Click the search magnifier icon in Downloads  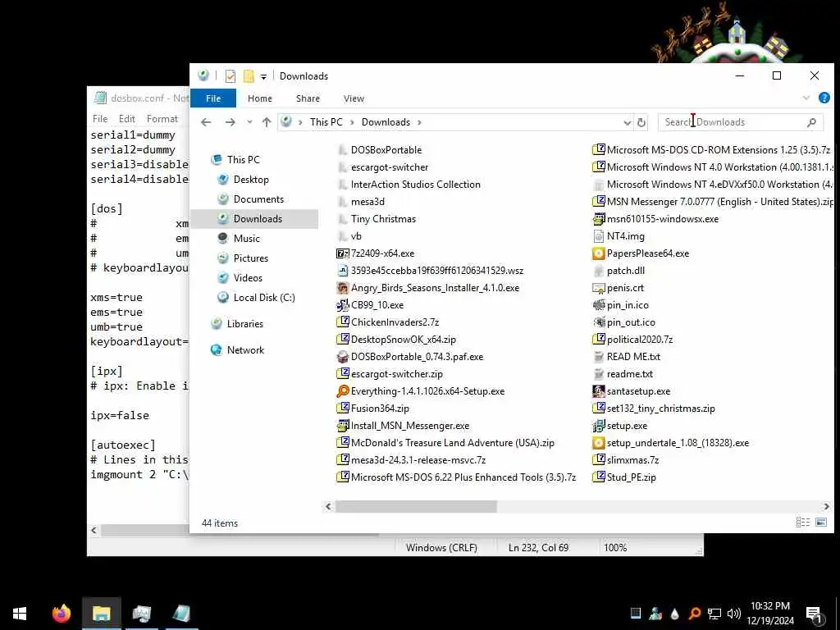(x=811, y=122)
